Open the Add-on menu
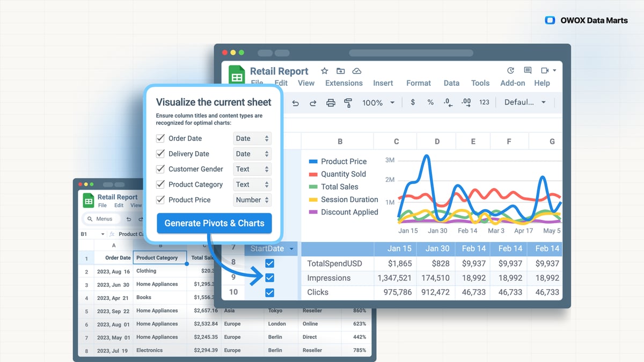Screen dimensions: 644x362 coord(513,83)
